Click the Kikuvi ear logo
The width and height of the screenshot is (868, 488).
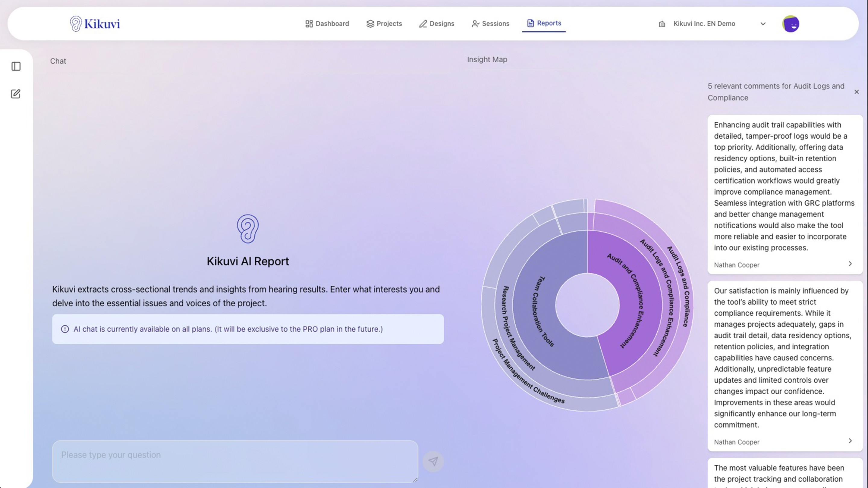(x=76, y=23)
